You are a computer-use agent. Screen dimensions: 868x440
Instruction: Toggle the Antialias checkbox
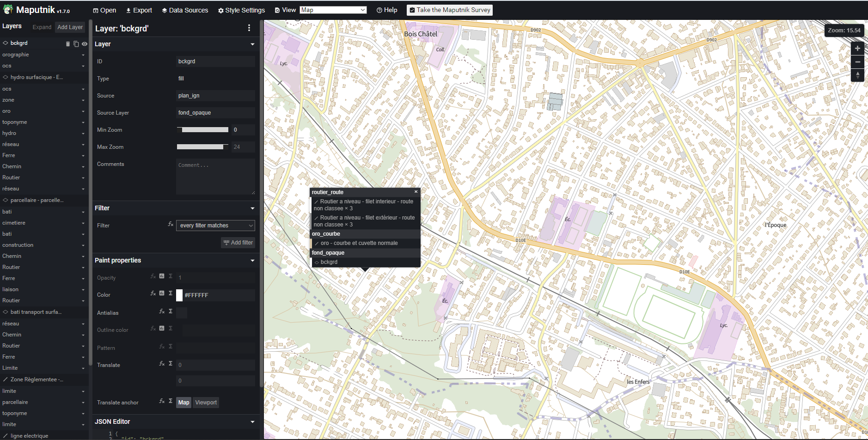click(182, 313)
